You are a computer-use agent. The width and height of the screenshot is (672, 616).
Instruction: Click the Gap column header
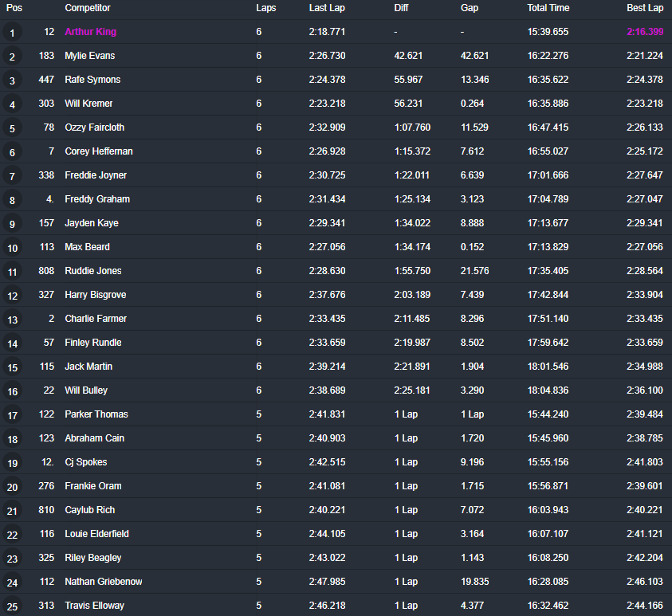tap(470, 8)
